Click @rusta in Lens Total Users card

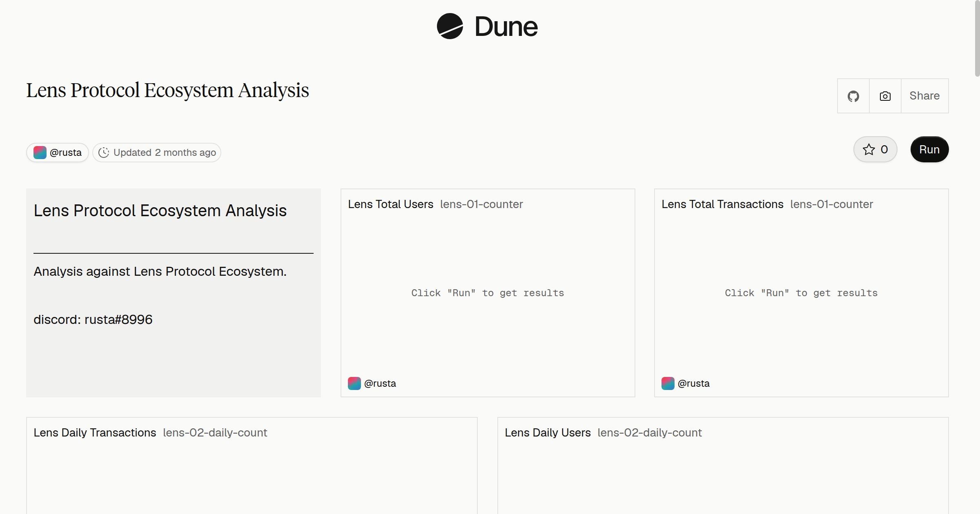[x=380, y=383]
